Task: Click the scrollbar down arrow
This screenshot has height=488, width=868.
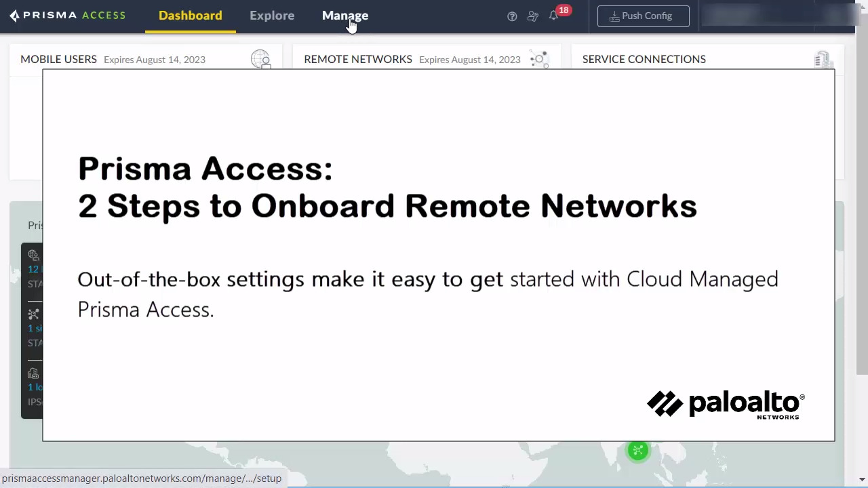Action: 862,479
